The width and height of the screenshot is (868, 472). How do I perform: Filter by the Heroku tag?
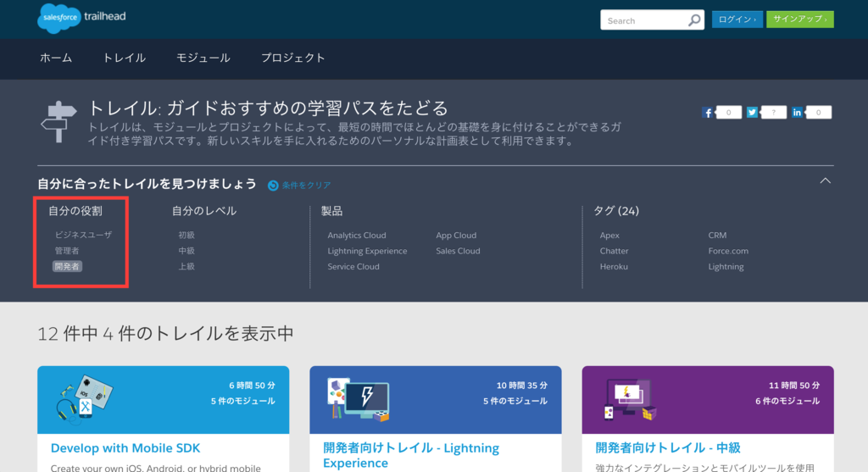[x=614, y=266]
